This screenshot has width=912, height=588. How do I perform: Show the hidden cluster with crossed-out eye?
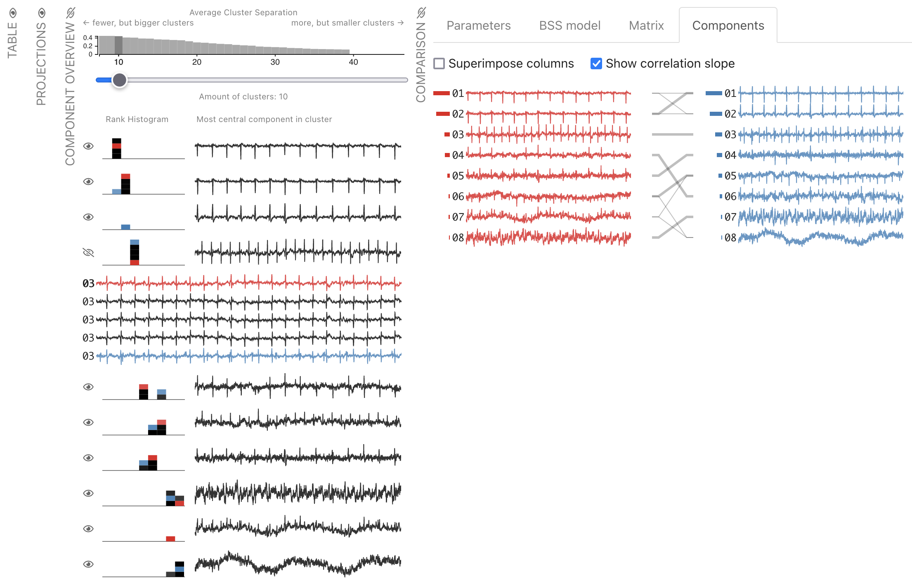(88, 252)
